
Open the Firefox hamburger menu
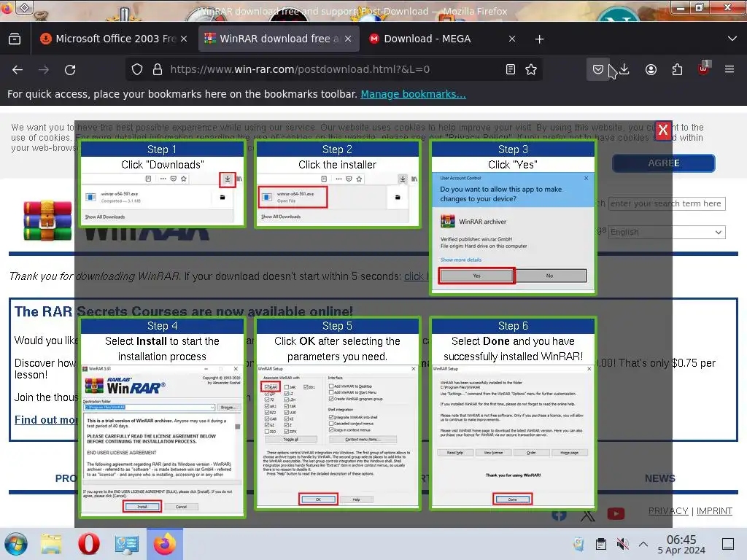click(x=729, y=69)
